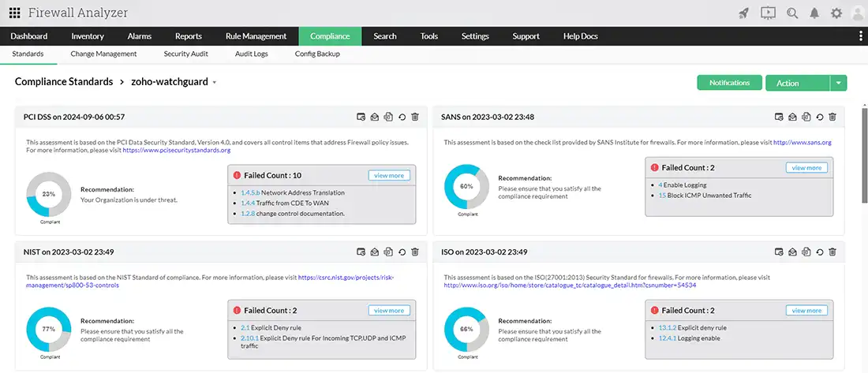This screenshot has width=868, height=373.
Task: Open failed rule 1.4.5.b link
Action: click(250, 192)
